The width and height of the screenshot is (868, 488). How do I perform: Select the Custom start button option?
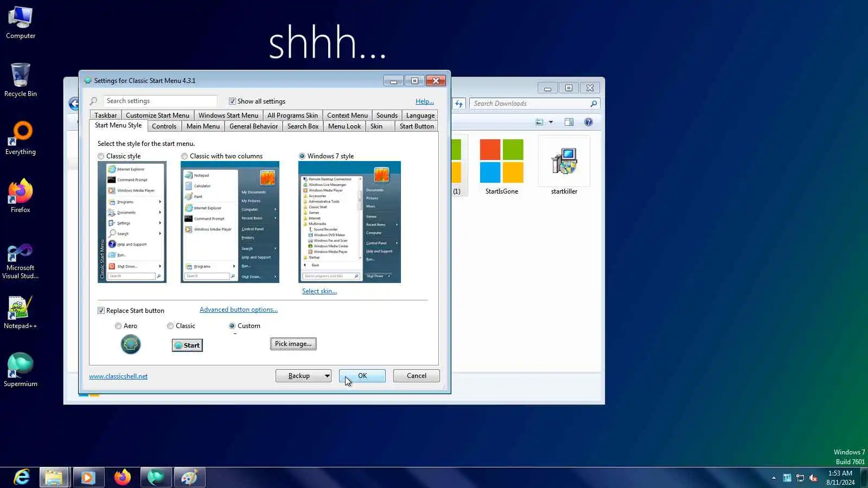pos(232,326)
